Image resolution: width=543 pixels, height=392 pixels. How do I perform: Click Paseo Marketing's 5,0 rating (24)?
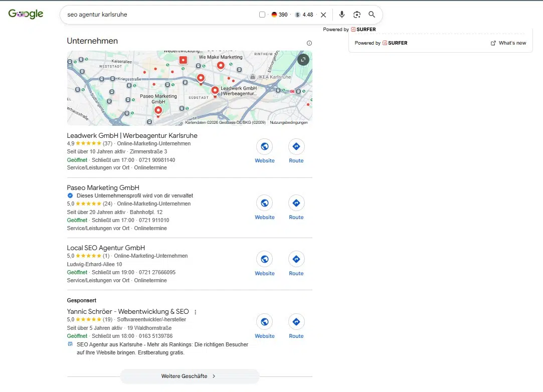90,204
